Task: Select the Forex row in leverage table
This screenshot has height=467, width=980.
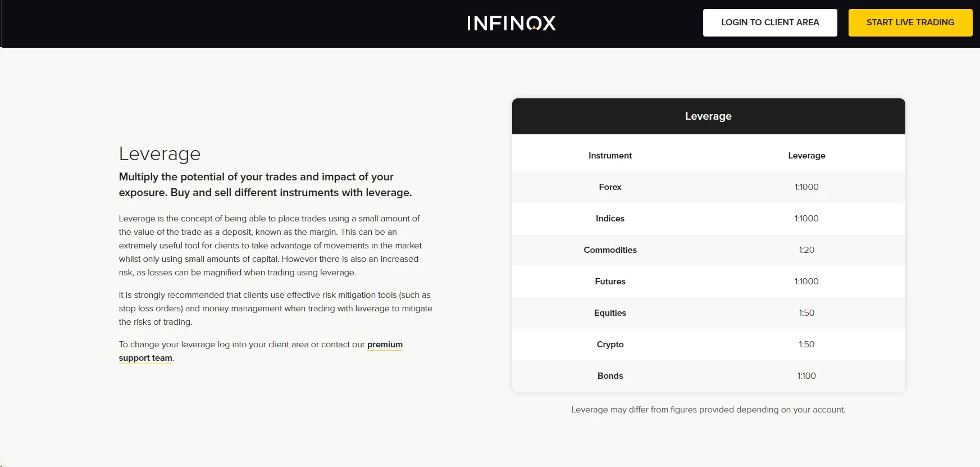Action: [x=709, y=187]
